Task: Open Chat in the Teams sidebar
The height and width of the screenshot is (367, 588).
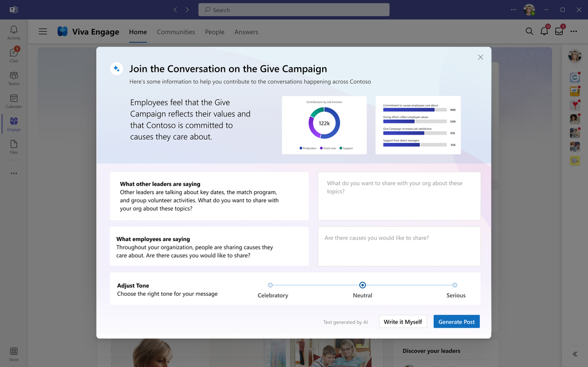Action: pyautogui.click(x=14, y=55)
